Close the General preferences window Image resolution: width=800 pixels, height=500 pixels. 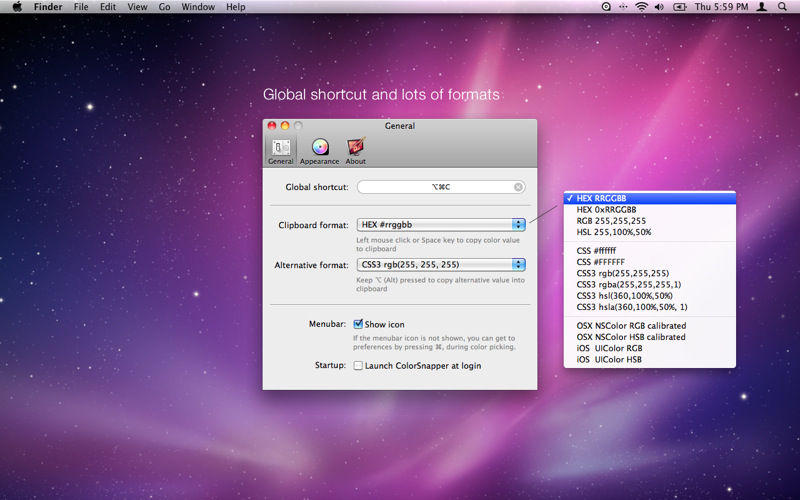point(272,126)
